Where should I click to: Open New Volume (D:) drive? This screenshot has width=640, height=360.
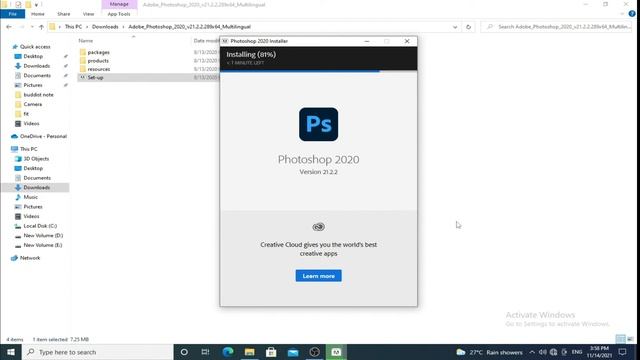point(43,236)
